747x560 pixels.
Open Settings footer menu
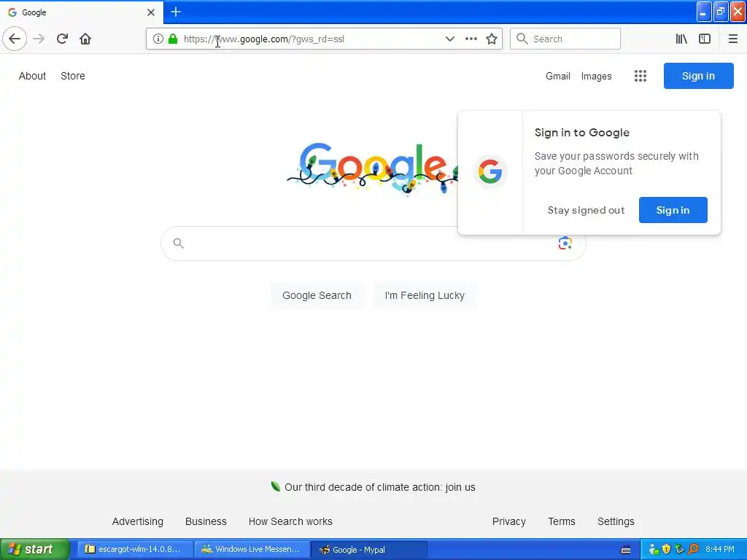tap(616, 521)
